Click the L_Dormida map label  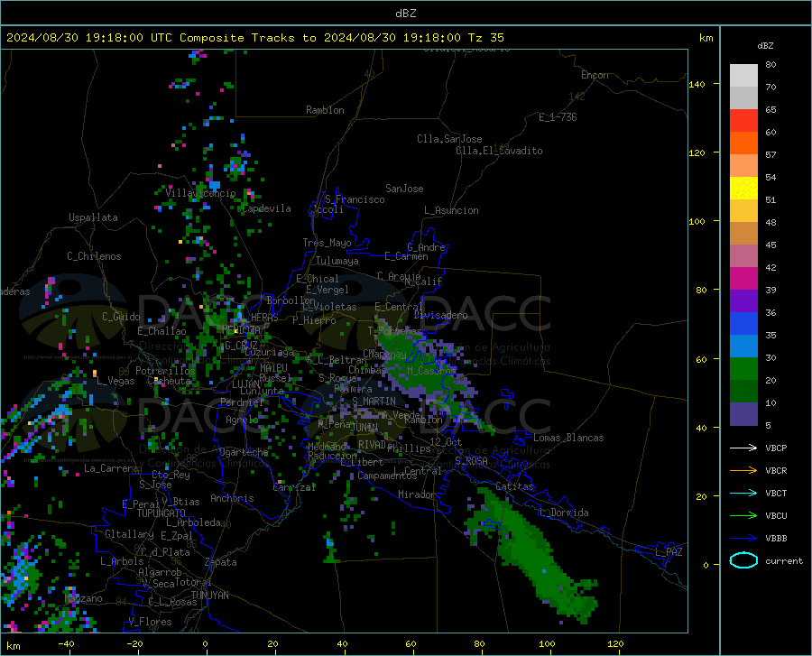click(x=563, y=513)
